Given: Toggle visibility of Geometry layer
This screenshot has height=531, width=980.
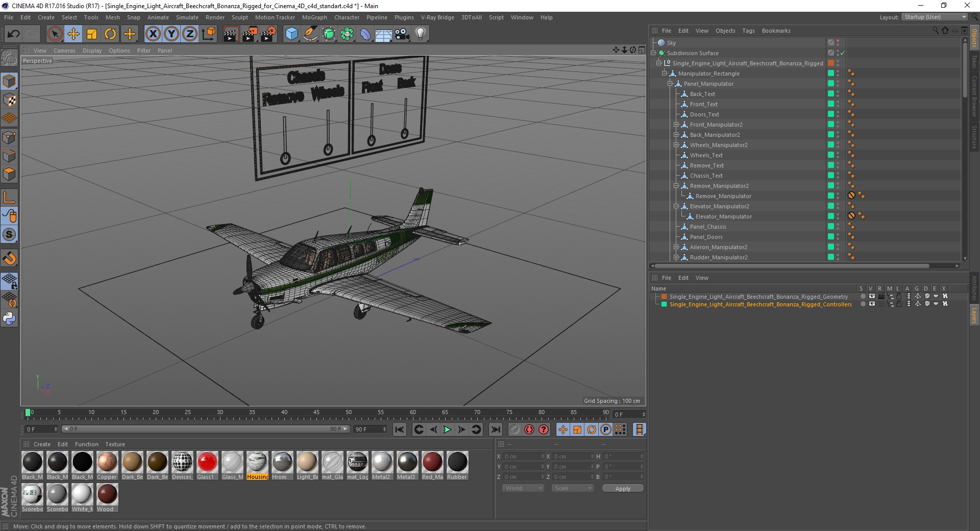Looking at the screenshot, I should point(872,296).
